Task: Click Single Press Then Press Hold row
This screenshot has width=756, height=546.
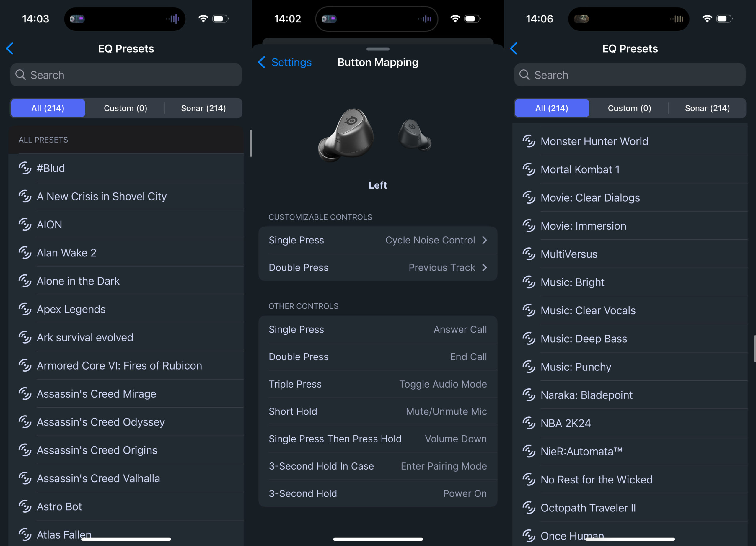Action: point(378,439)
